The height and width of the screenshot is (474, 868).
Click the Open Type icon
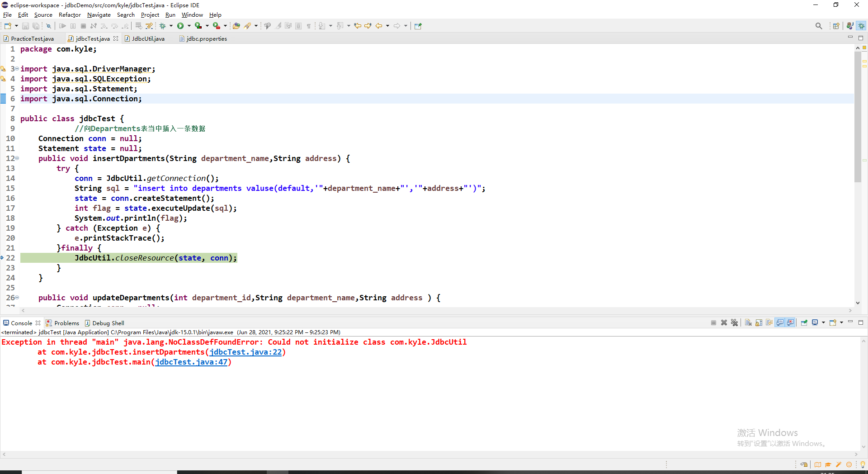pyautogui.click(x=236, y=26)
